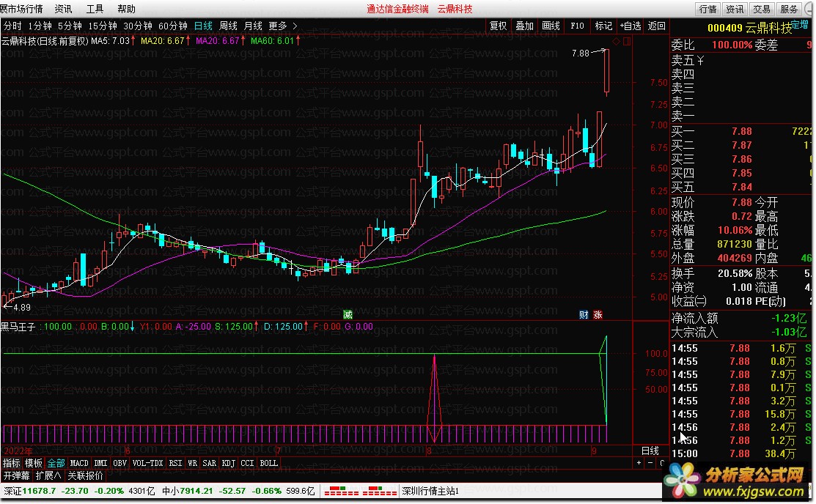The height and width of the screenshot is (504, 816).
Task: Switch indicator to RSI
Action: (176, 463)
